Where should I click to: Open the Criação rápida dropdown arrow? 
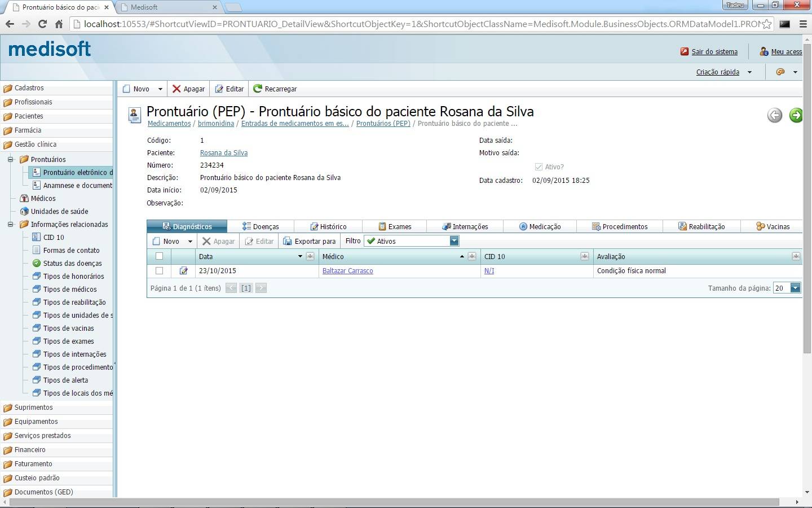(749, 72)
